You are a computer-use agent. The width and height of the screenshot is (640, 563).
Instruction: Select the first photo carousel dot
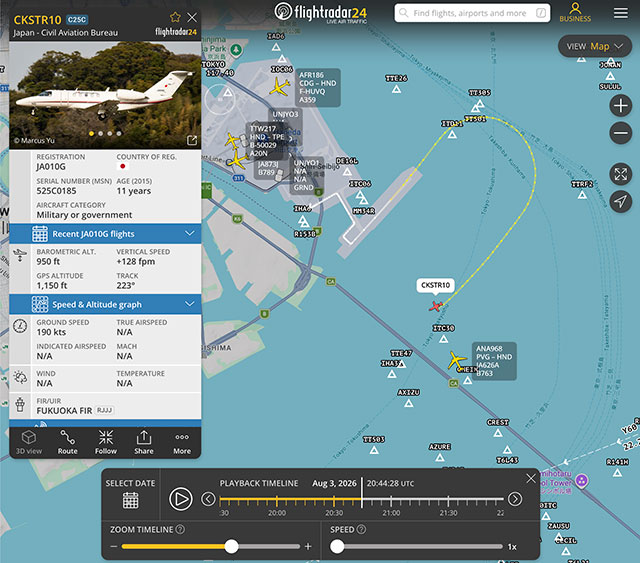91,134
